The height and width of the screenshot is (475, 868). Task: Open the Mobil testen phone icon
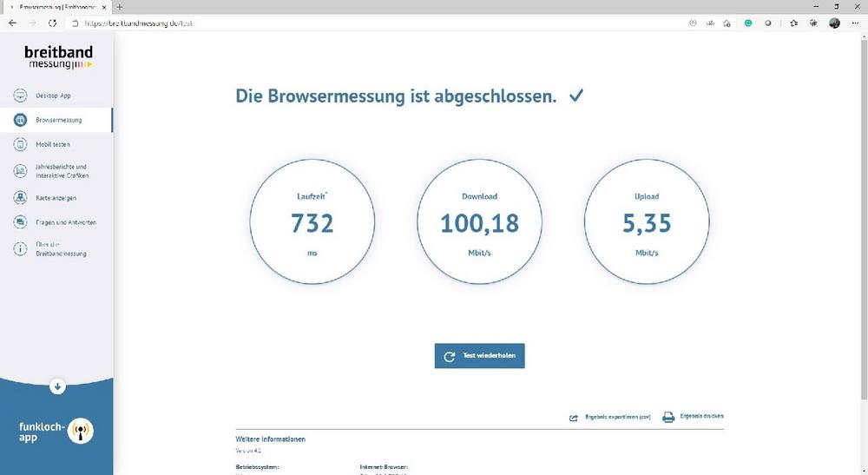(x=20, y=144)
